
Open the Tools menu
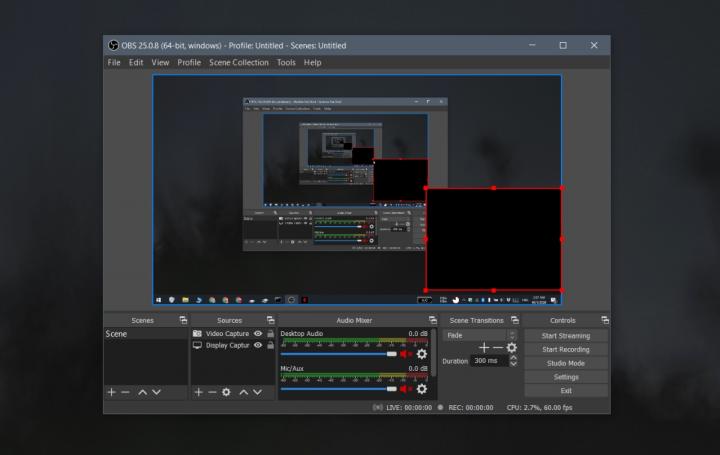tap(286, 62)
